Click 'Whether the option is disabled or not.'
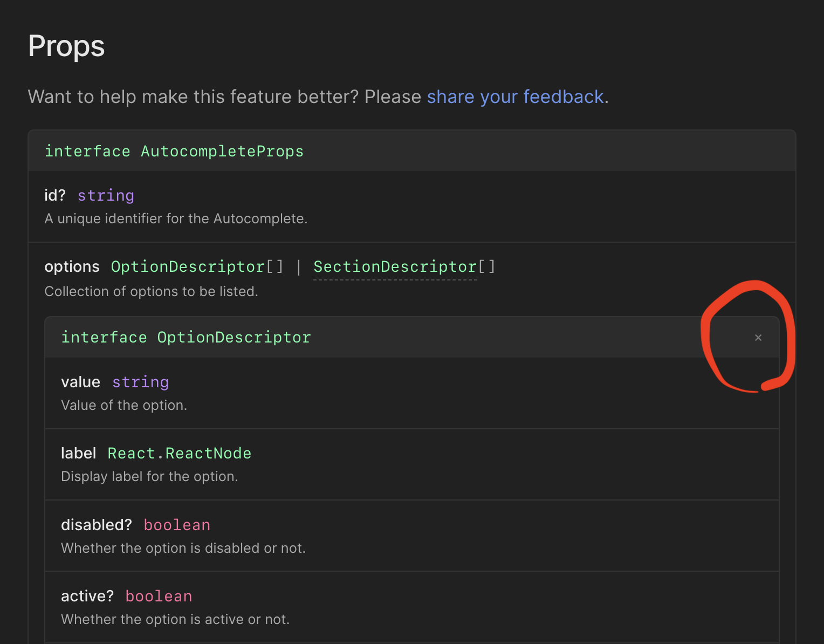The width and height of the screenshot is (824, 644). 183,548
